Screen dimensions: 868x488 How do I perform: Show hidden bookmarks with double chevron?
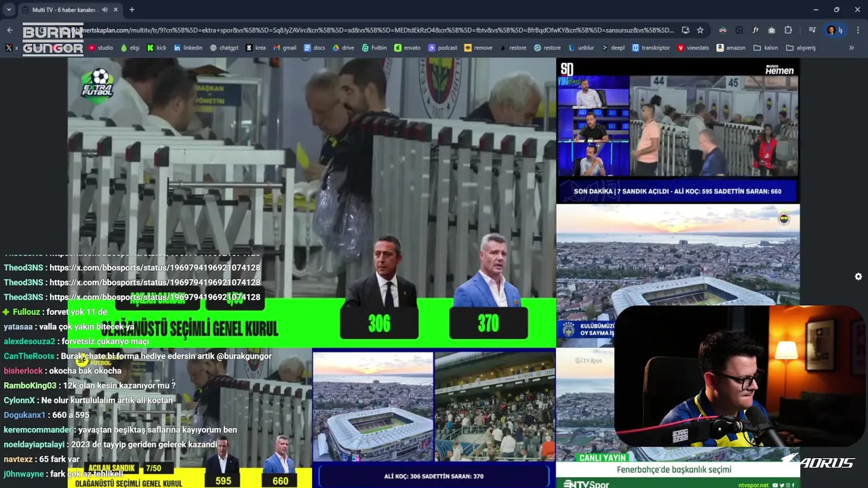852,48
